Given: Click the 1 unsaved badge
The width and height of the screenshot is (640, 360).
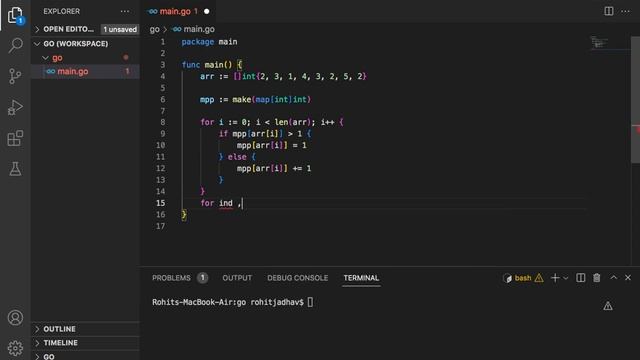Looking at the screenshot, I should [x=120, y=29].
